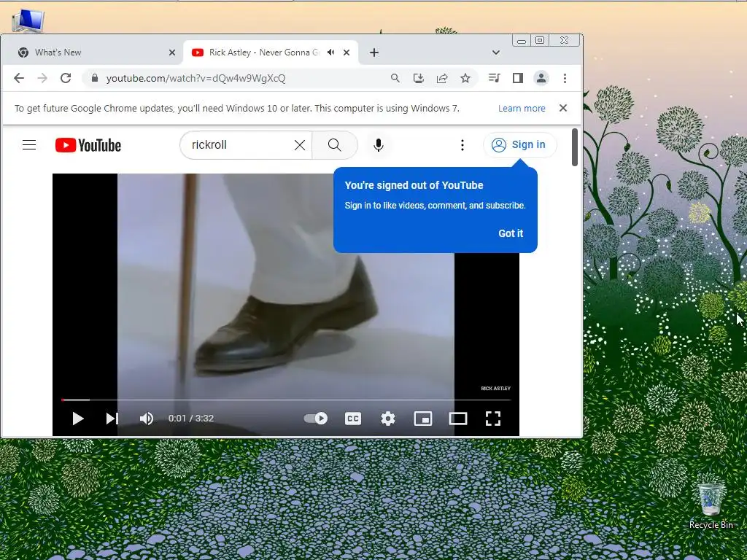View site information padlock icon
The image size is (747, 560).
(x=95, y=78)
